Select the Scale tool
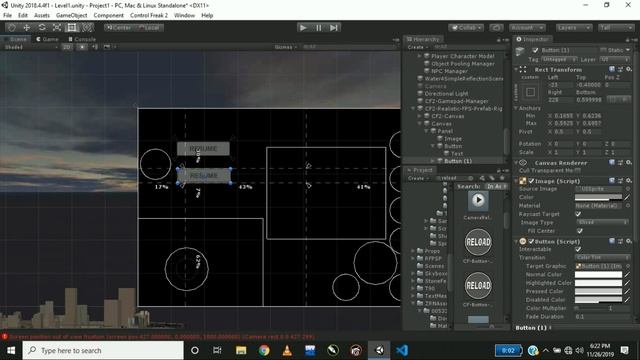The image size is (640, 360). [x=57, y=27]
